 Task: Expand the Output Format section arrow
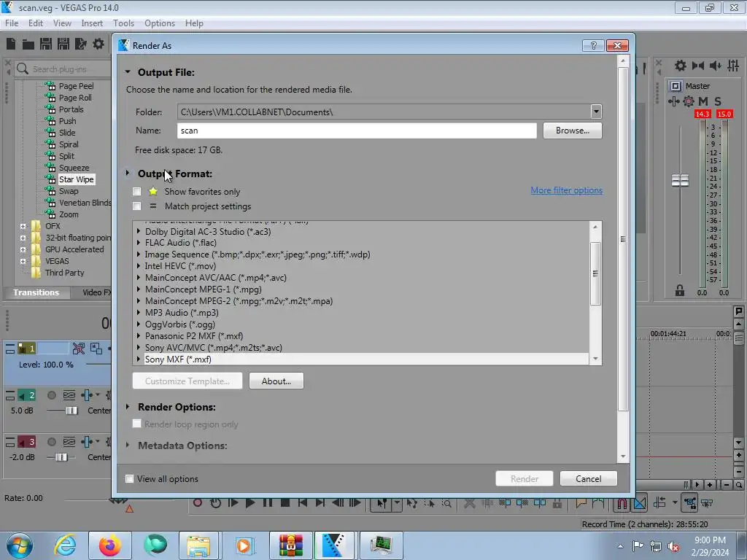coord(128,174)
